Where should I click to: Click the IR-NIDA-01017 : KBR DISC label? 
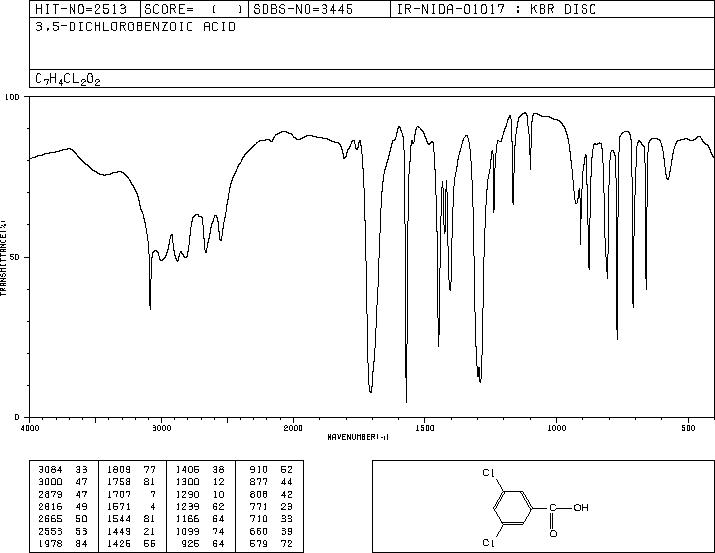496,9
